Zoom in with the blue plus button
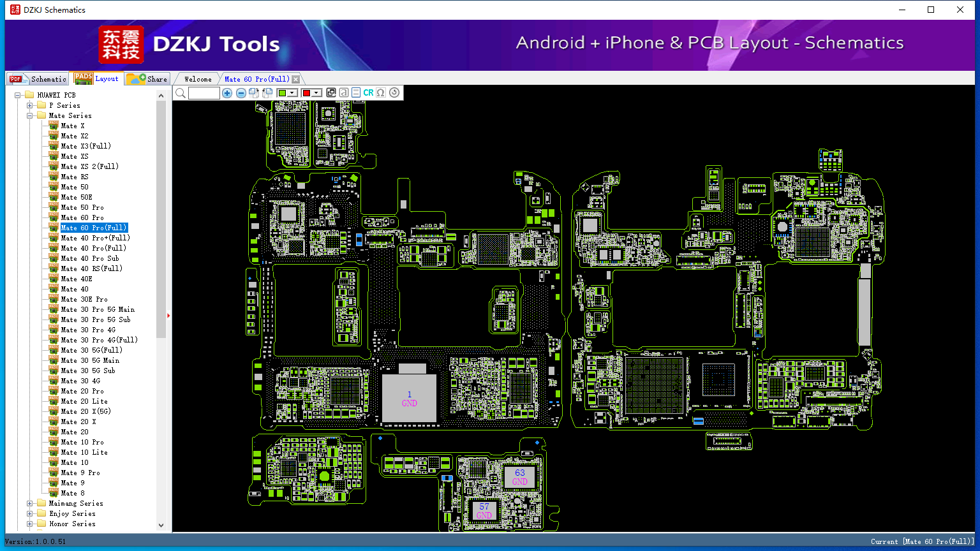980x551 pixels. point(227,93)
